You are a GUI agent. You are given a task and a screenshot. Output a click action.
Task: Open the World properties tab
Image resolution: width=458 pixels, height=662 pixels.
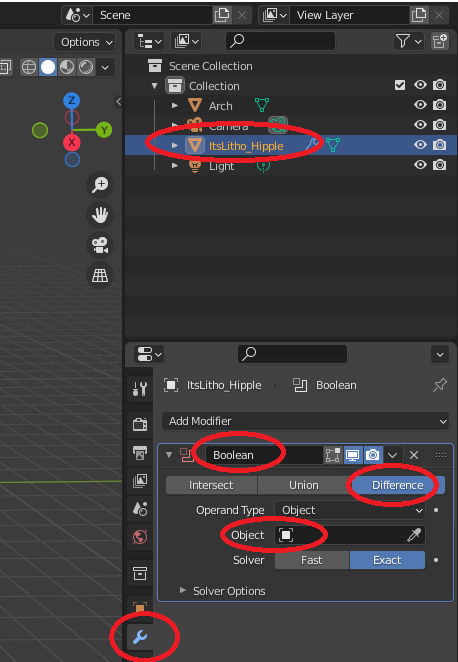[x=140, y=537]
